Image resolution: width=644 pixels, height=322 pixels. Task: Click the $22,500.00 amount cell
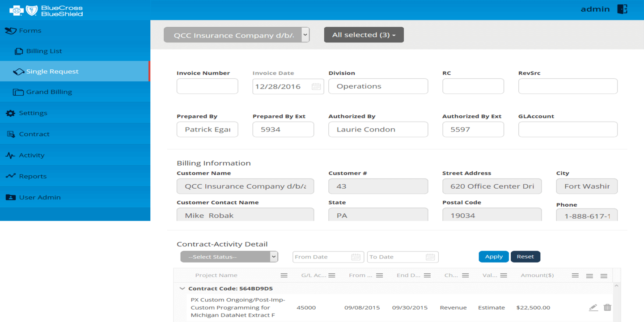[x=533, y=308]
